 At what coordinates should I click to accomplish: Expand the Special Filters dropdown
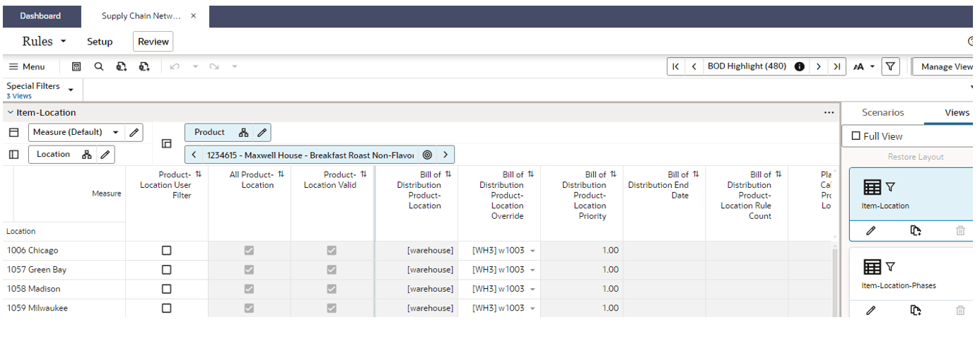tap(71, 89)
